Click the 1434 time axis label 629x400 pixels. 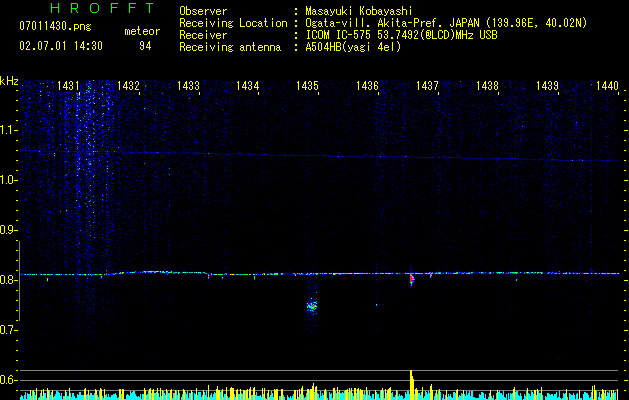[x=248, y=85]
